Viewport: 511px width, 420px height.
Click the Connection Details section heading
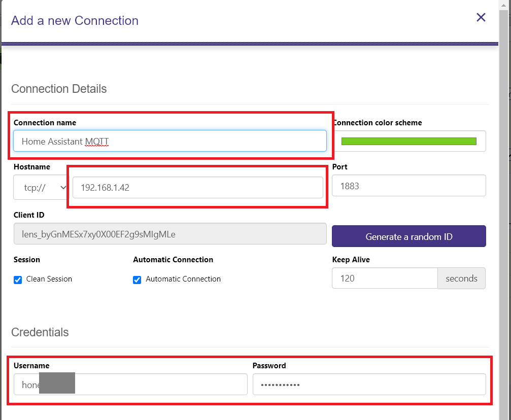(x=59, y=89)
